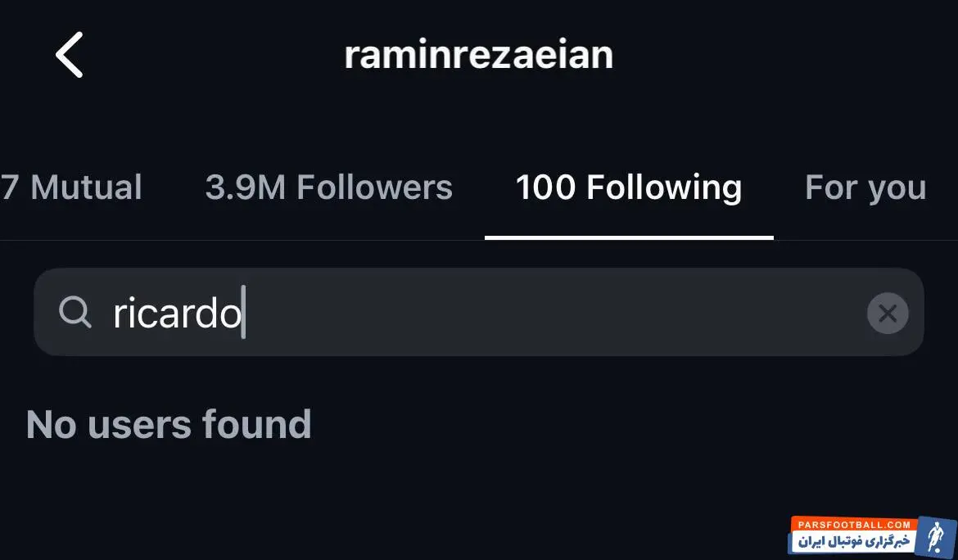Screen dimensions: 958x560
Task: Switch to the 7 Mutual tab
Action: 71,187
